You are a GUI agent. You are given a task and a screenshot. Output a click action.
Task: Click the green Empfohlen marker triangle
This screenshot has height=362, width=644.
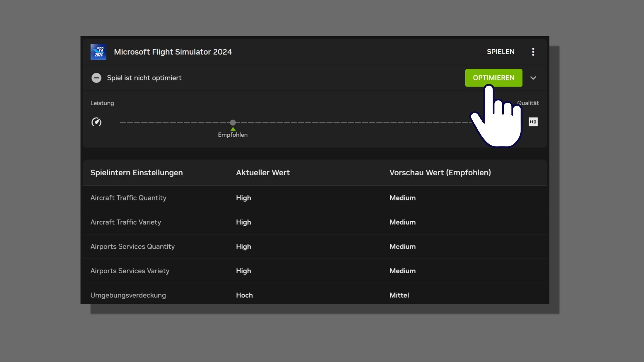[x=233, y=129]
